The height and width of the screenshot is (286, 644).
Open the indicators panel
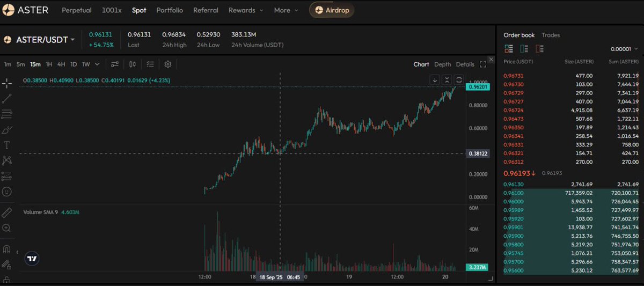click(x=115, y=64)
